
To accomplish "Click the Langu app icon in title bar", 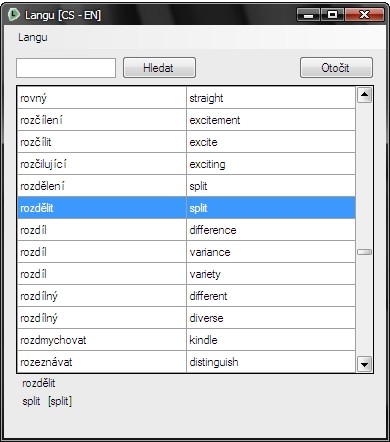I will [x=13, y=15].
